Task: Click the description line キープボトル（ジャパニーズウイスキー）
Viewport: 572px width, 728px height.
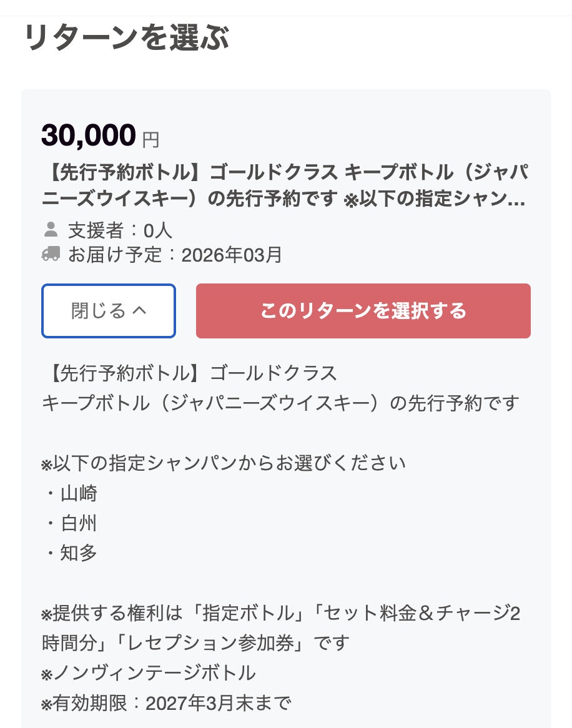Action: (x=280, y=403)
